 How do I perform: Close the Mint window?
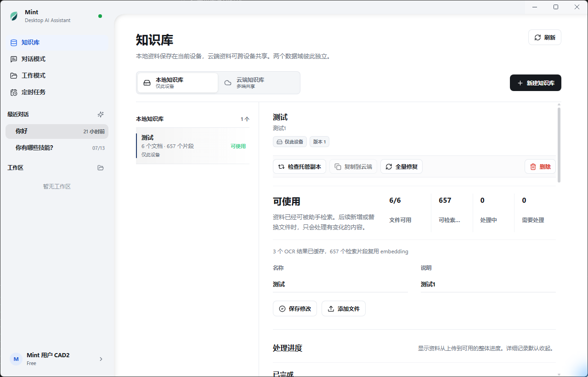[x=577, y=7]
